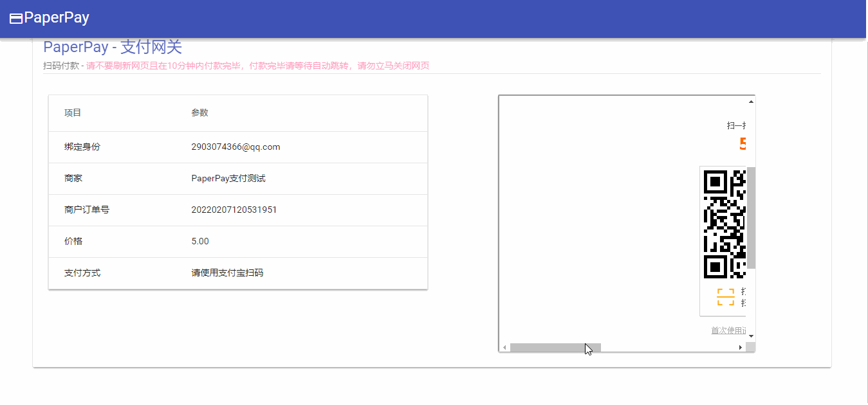Click the orange scan-frame icon below the QR code
868x405 pixels.
point(726,297)
